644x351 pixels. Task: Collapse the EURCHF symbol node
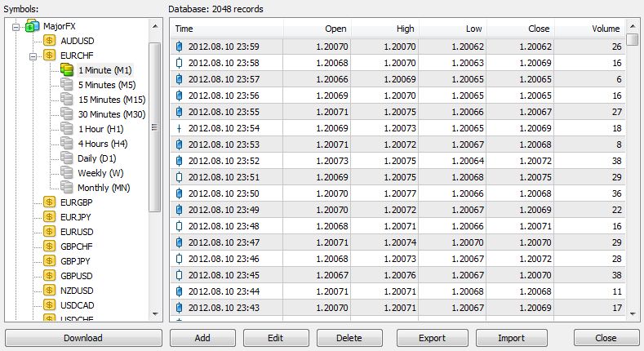coord(33,56)
